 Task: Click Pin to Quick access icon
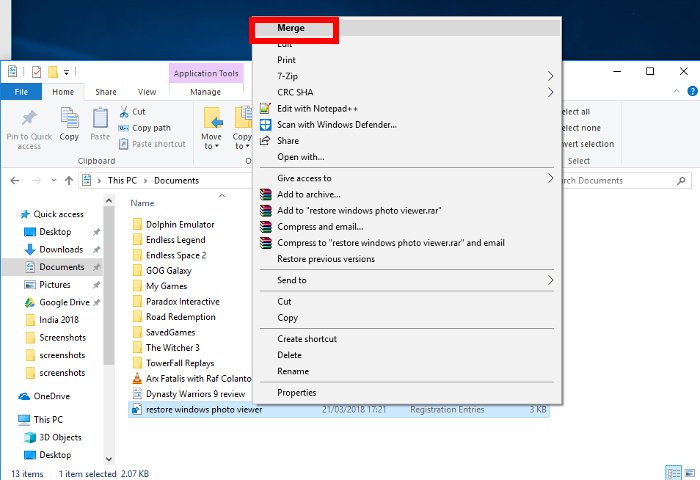(x=29, y=118)
